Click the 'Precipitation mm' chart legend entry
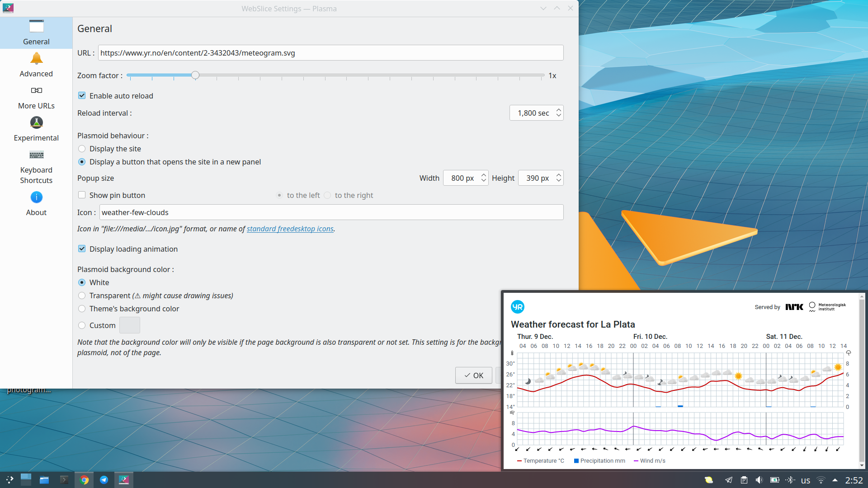Viewport: 868px width, 488px height. pyautogui.click(x=599, y=461)
